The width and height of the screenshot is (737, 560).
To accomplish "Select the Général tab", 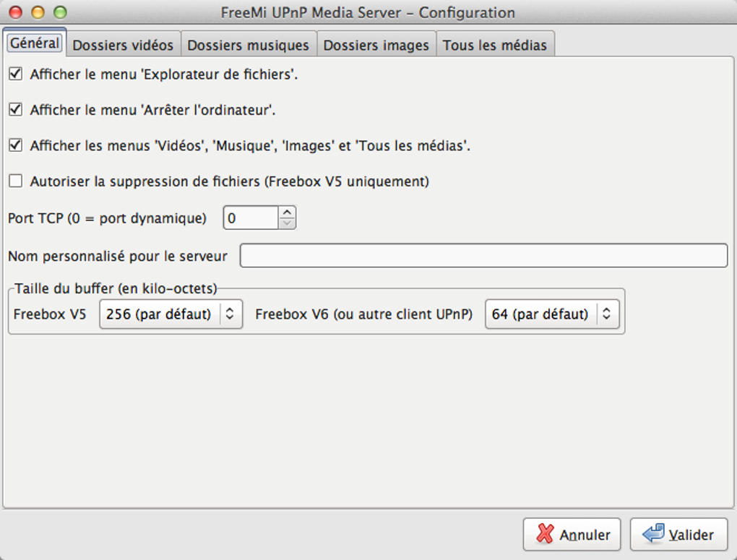I will point(35,43).
